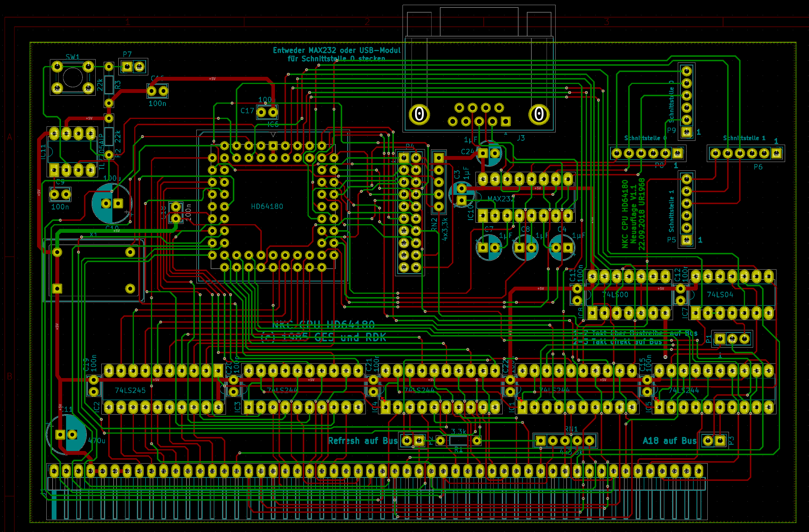Click the IC6 reference label
Screen dimensions: 809x532
tap(273, 124)
